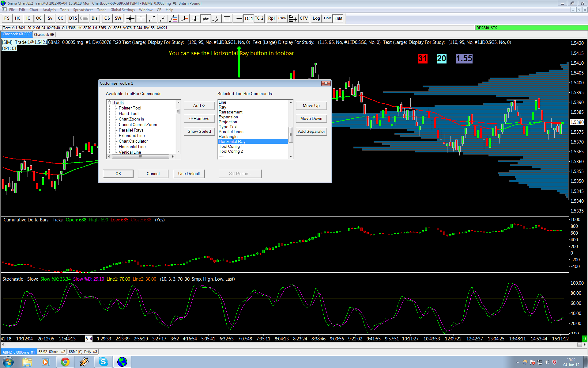Toggle the Log scale button
Image resolution: width=588 pixels, height=368 pixels.
coord(316,18)
